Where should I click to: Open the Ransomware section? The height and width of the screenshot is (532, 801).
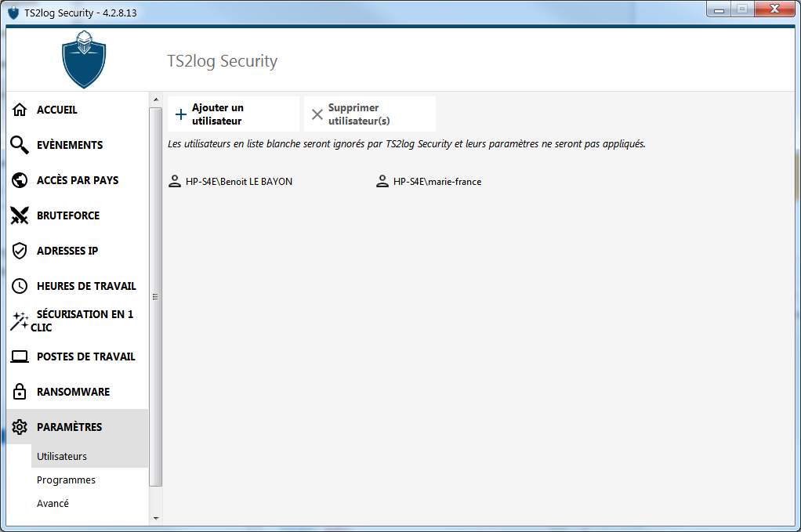pyautogui.click(x=78, y=392)
